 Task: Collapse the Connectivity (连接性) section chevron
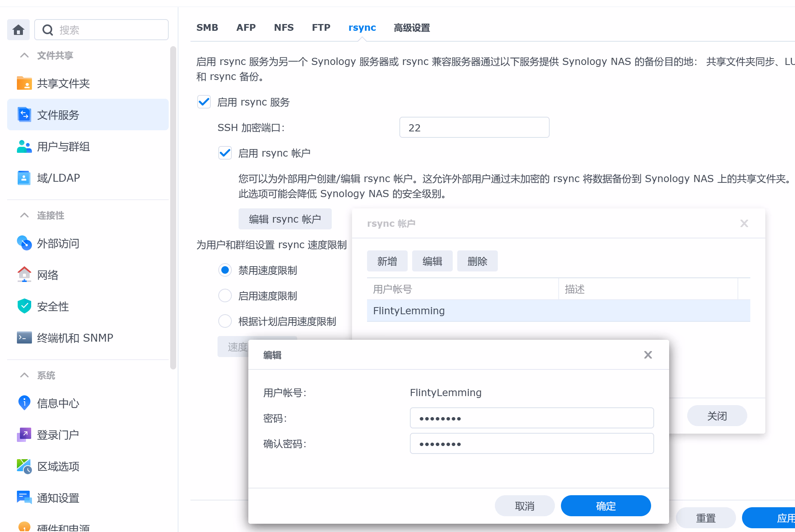tap(24, 216)
